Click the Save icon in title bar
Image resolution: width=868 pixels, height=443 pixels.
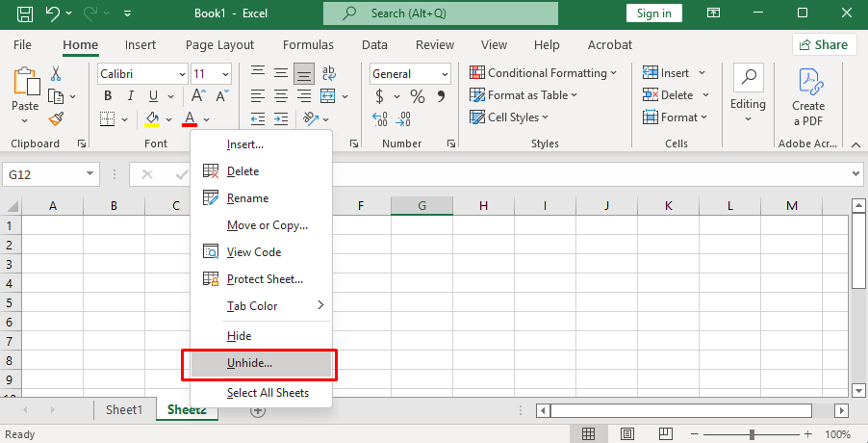pos(25,13)
